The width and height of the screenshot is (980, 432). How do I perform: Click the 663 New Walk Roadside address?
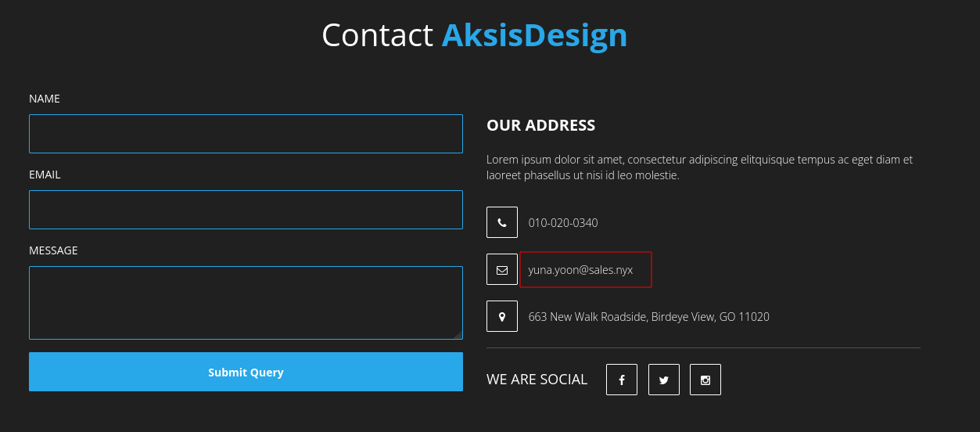point(649,317)
